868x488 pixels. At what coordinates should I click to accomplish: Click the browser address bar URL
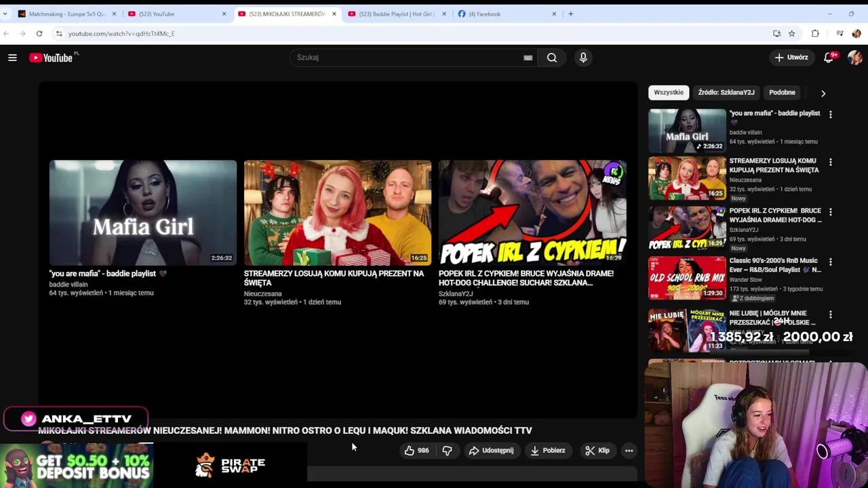121,33
